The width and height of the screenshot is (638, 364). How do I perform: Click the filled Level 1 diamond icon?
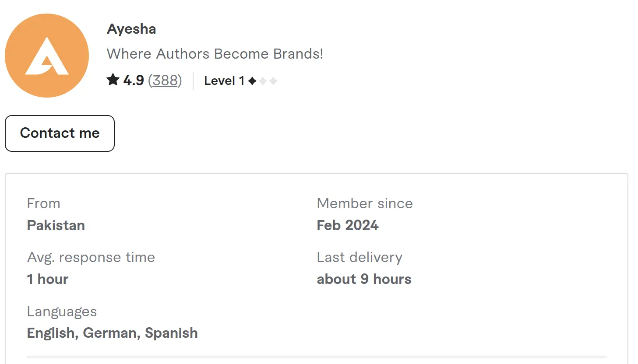pyautogui.click(x=252, y=81)
